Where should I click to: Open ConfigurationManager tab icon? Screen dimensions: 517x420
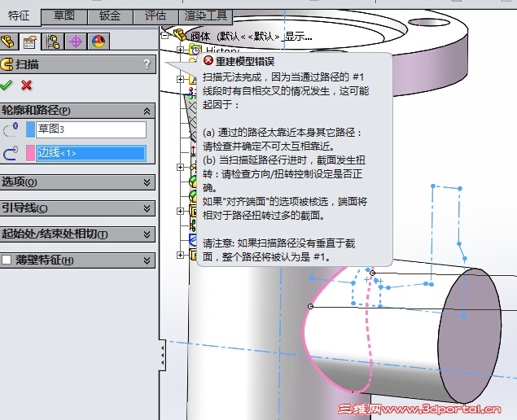click(x=53, y=42)
